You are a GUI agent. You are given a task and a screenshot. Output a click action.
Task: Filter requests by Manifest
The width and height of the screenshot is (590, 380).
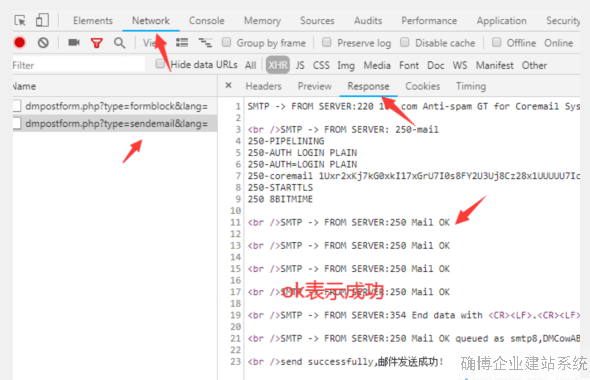coord(494,65)
